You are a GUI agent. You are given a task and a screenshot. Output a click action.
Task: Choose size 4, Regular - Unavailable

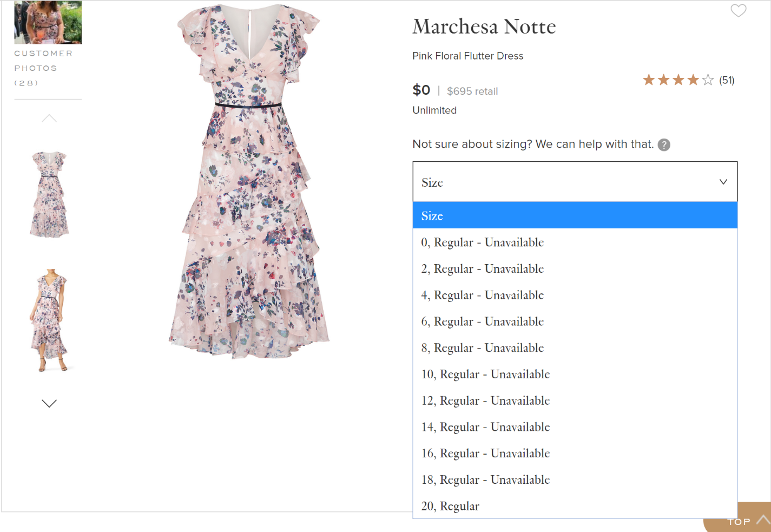click(x=575, y=295)
